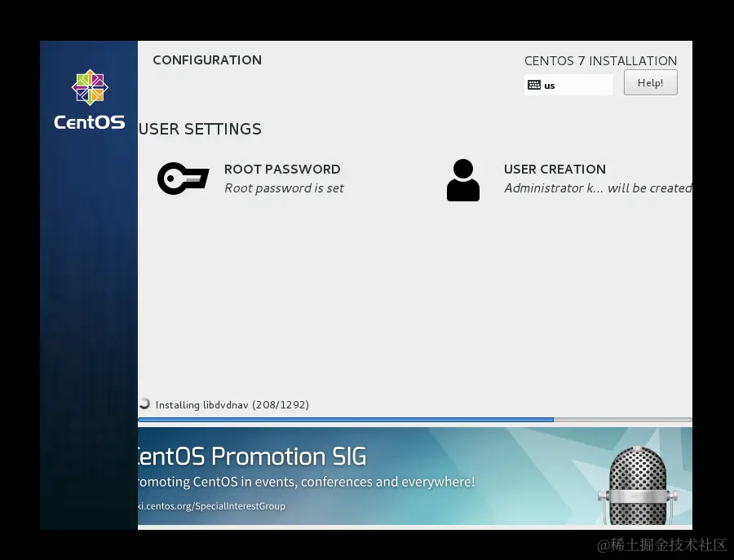Viewport: 734px width, 560px height.
Task: Click 'Installing libdvdnav (208/1292)' status
Action: click(232, 405)
